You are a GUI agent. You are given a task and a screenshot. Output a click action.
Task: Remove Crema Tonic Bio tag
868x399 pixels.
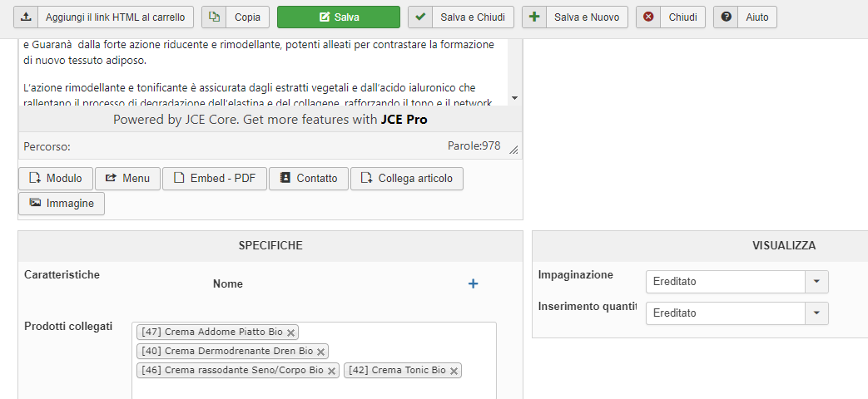tap(454, 371)
